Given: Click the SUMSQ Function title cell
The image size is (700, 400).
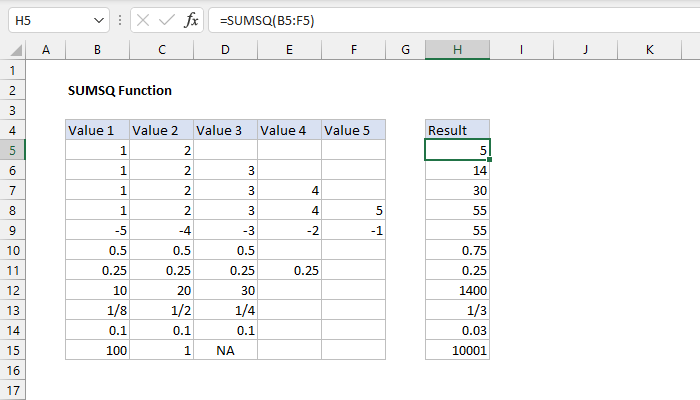Looking at the screenshot, I should pos(120,90).
